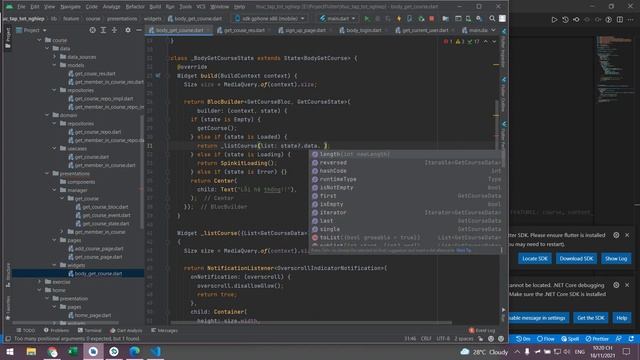
Task: Click split editor icon in VS Code window
Action: (x=620, y=20)
